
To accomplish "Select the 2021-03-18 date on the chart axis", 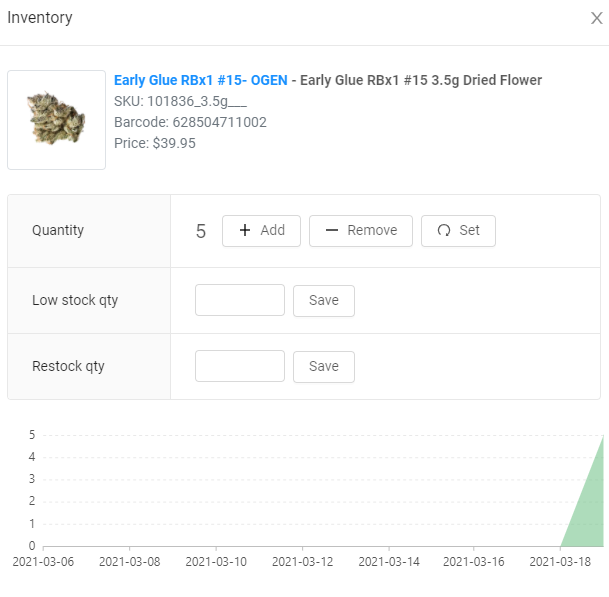I will point(559,562).
